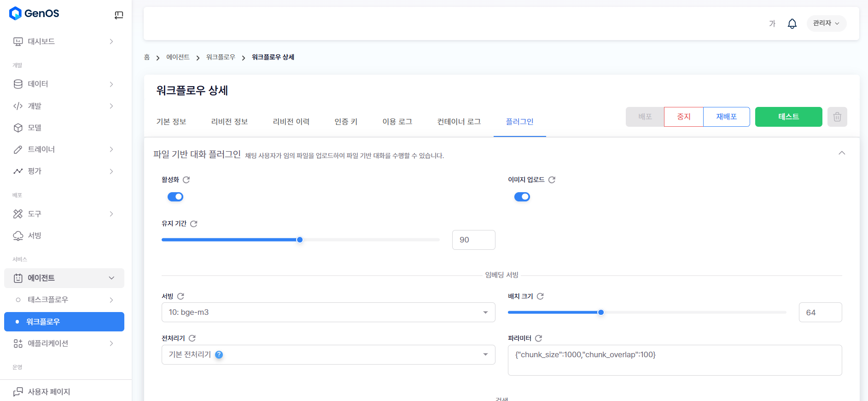
Task: Switch to the 리비전 이력 tab
Action: (291, 122)
